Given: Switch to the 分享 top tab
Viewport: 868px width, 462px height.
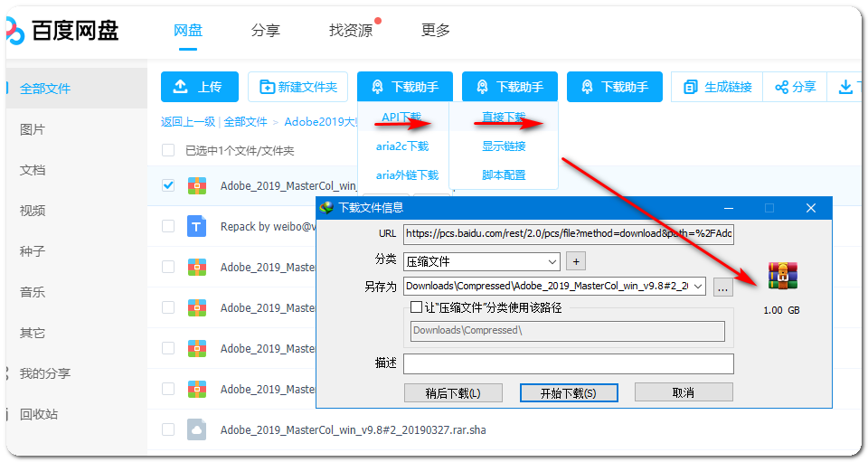Looking at the screenshot, I should [265, 31].
